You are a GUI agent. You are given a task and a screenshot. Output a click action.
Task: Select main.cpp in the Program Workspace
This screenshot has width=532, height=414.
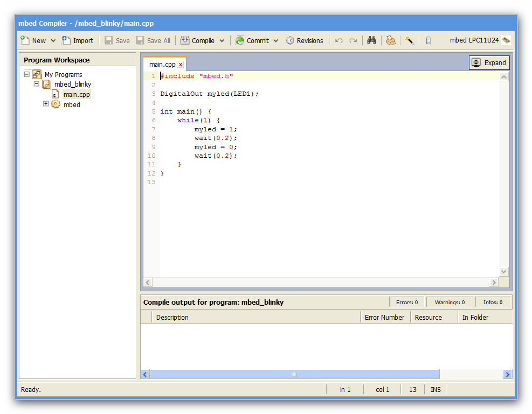tap(77, 95)
